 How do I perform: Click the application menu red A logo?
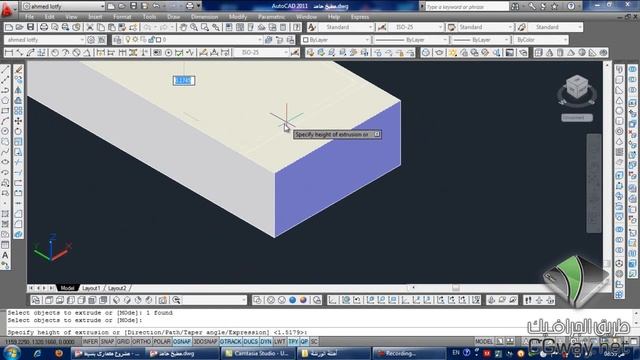point(7,9)
